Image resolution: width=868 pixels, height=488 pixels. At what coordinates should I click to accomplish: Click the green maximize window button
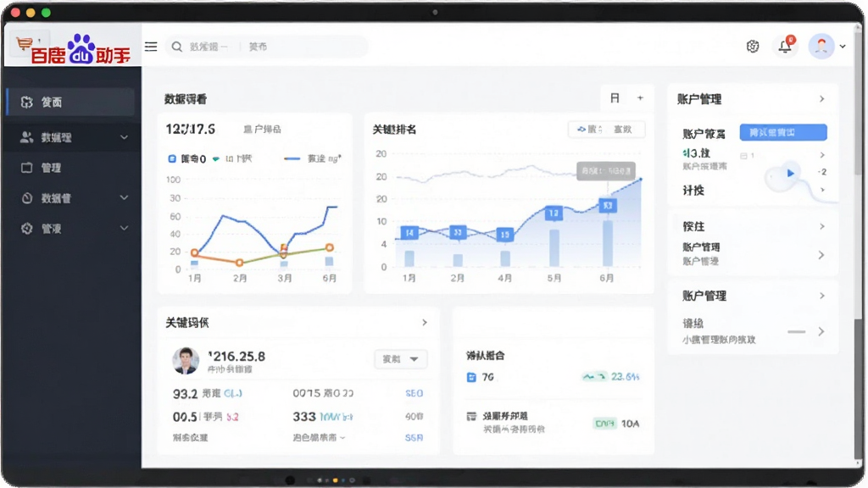46,13
